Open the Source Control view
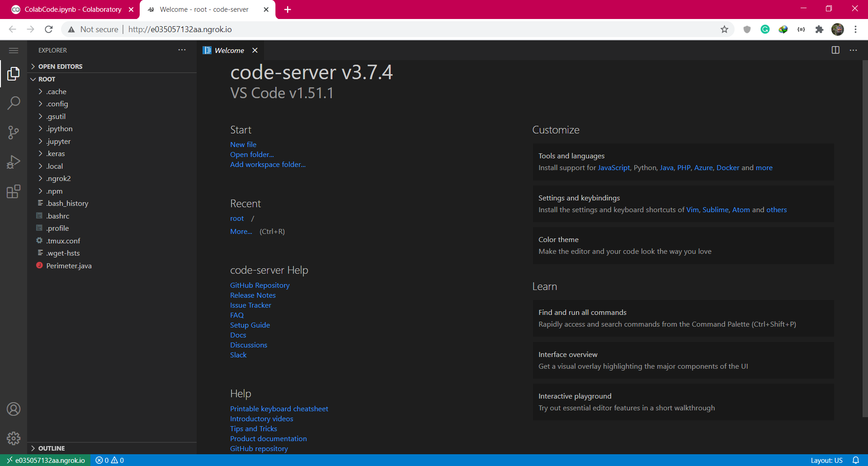The width and height of the screenshot is (868, 466). point(14,132)
